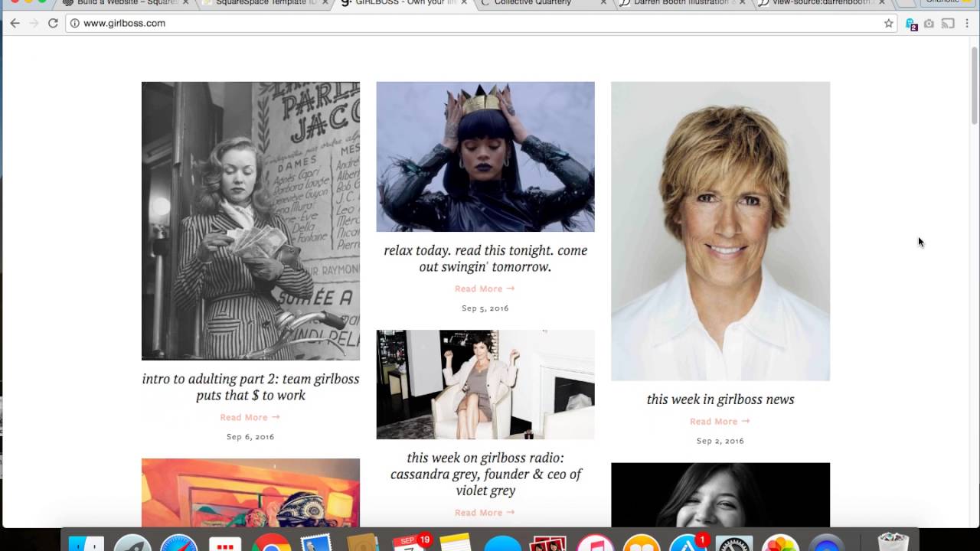Open Photo Booth from the Dock
Screen dimensions: 980x551
(548, 543)
